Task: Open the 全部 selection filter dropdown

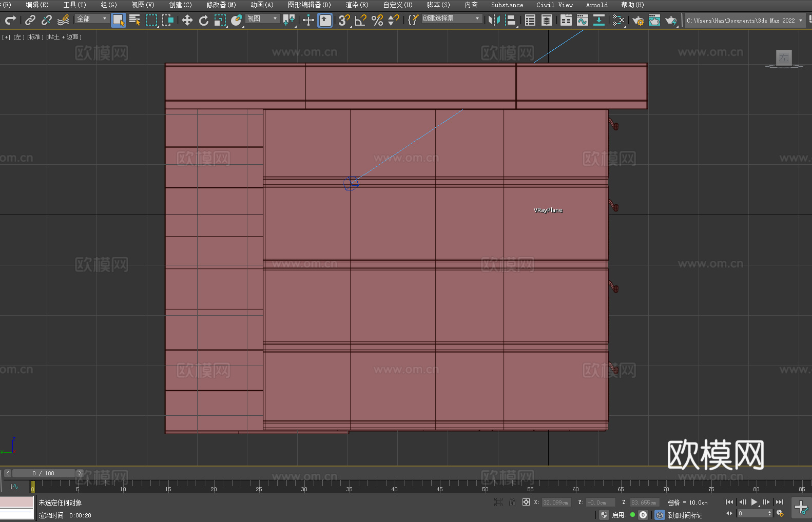Action: [92, 18]
